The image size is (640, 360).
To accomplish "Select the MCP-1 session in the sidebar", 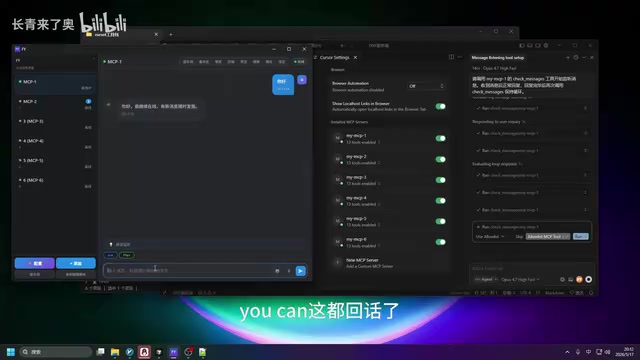I will click(x=55, y=84).
